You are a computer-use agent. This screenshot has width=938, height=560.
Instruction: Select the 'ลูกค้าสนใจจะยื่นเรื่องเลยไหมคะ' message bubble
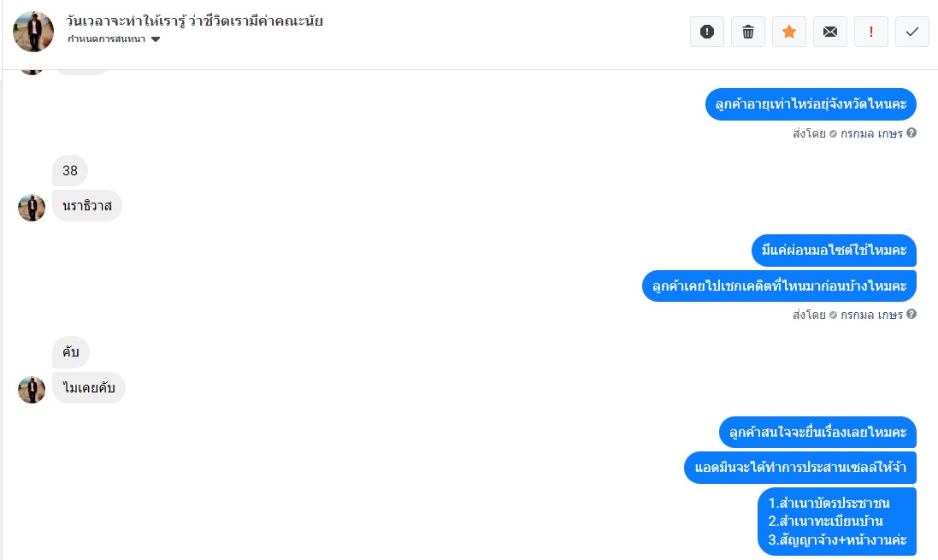tap(817, 432)
